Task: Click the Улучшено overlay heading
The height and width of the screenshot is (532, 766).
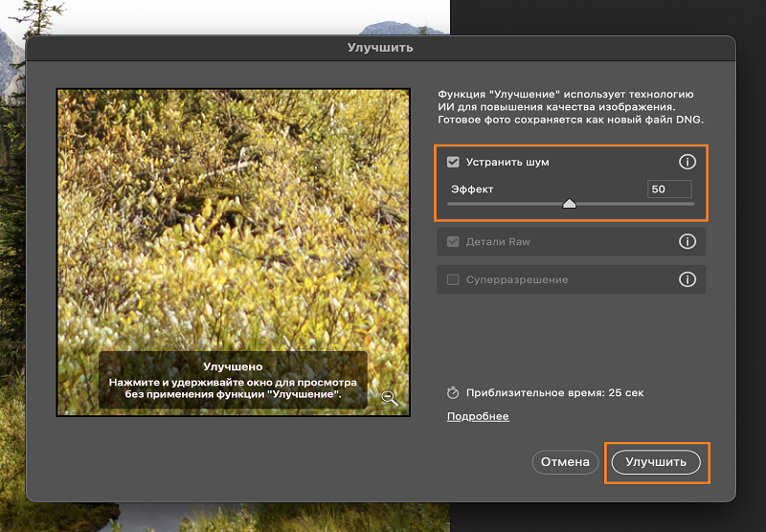Action: (x=233, y=366)
